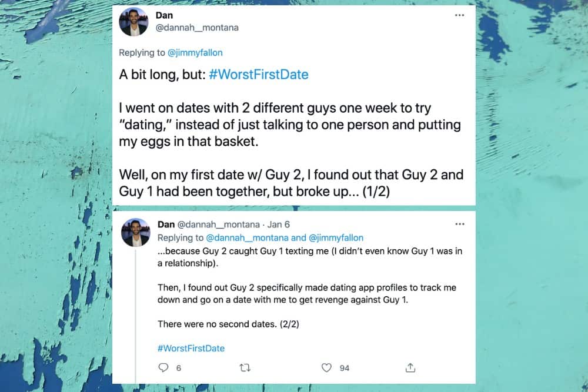Click the "Dan" display name in the Jan 6 tweet

click(166, 225)
